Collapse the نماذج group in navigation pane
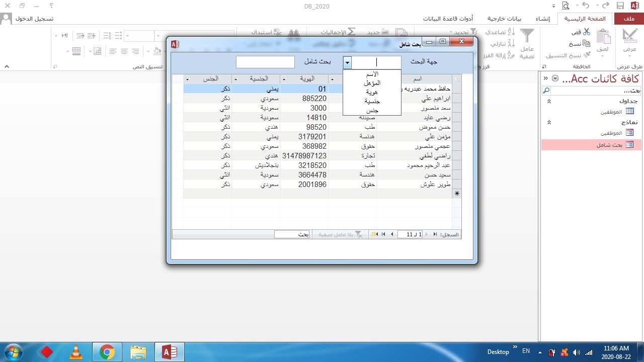Image resolution: width=644 pixels, height=362 pixels. (549, 122)
